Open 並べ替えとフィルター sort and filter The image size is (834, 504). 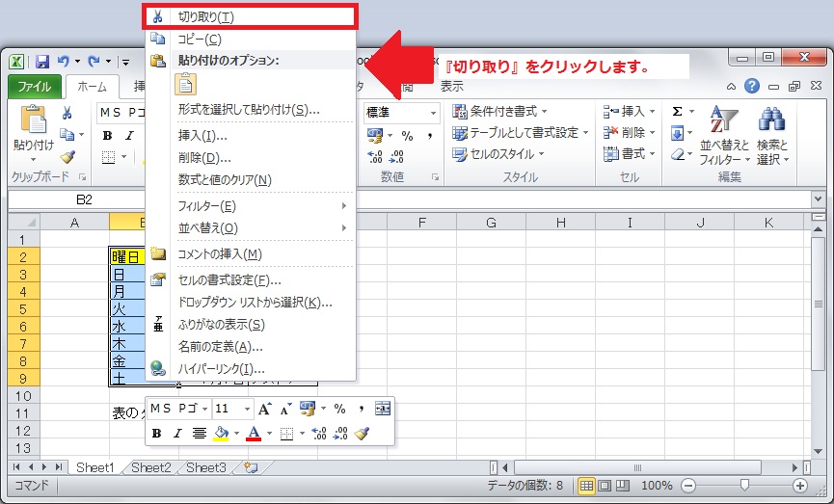tap(724, 136)
